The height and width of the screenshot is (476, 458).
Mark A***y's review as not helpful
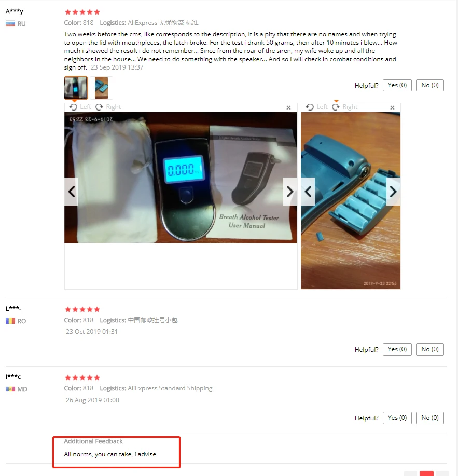(430, 85)
